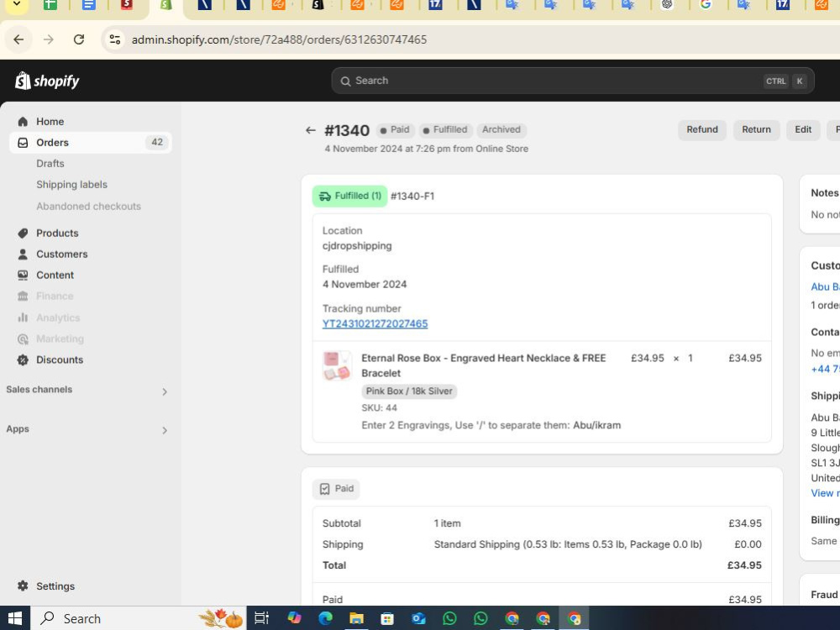The width and height of the screenshot is (840, 630).
Task: Go back with the arrow beside #1340
Action: pyautogui.click(x=310, y=130)
